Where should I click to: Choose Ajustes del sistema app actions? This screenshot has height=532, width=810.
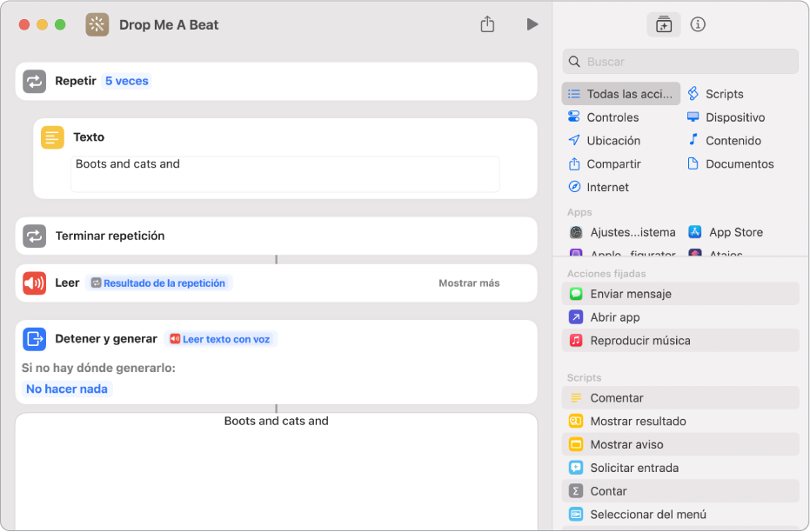pos(622,232)
